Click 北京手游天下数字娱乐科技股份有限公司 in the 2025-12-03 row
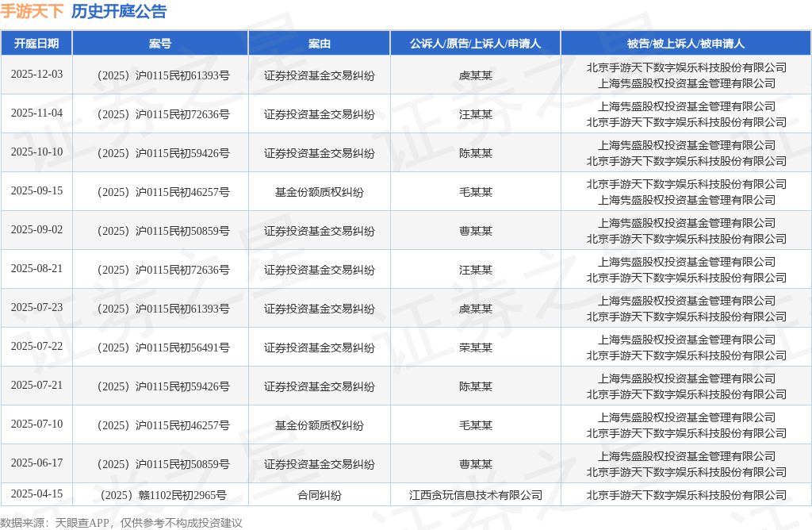The image size is (812, 530). click(686, 68)
